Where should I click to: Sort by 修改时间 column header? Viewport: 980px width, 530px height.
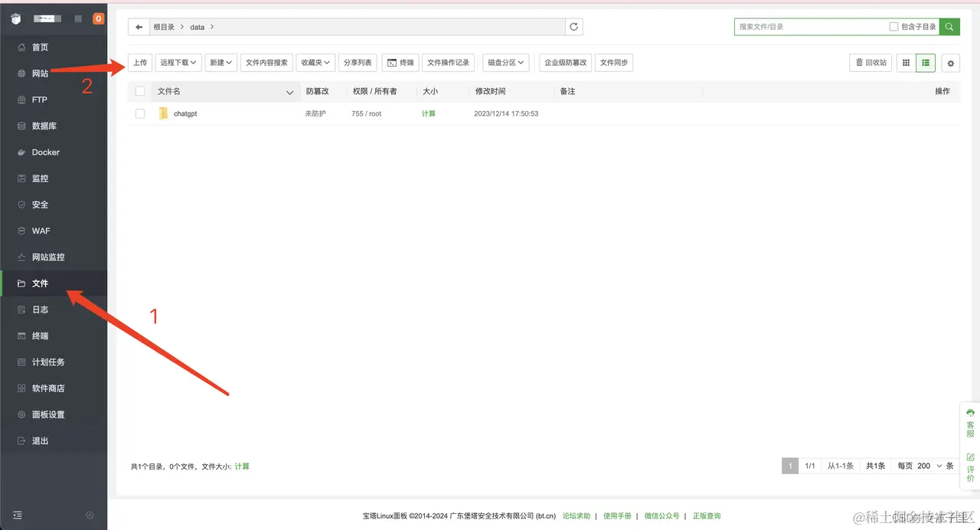490,91
